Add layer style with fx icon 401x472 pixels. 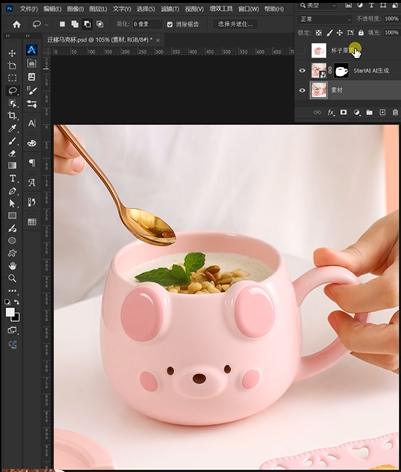pyautogui.click(x=330, y=113)
